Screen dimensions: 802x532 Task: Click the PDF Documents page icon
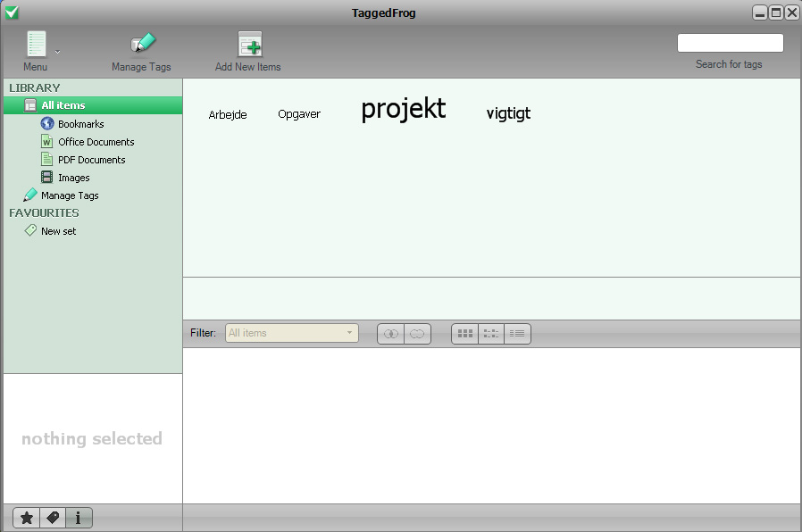coord(46,160)
